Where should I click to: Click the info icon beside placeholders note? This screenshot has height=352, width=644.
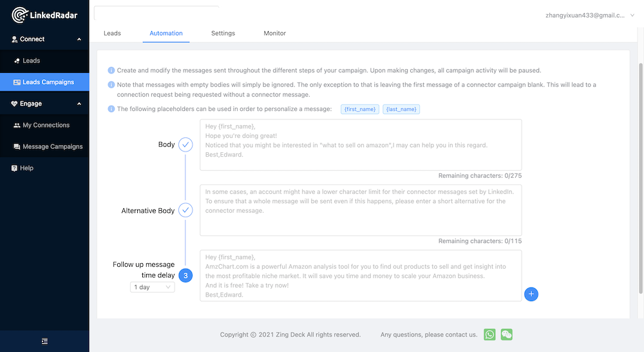111,109
